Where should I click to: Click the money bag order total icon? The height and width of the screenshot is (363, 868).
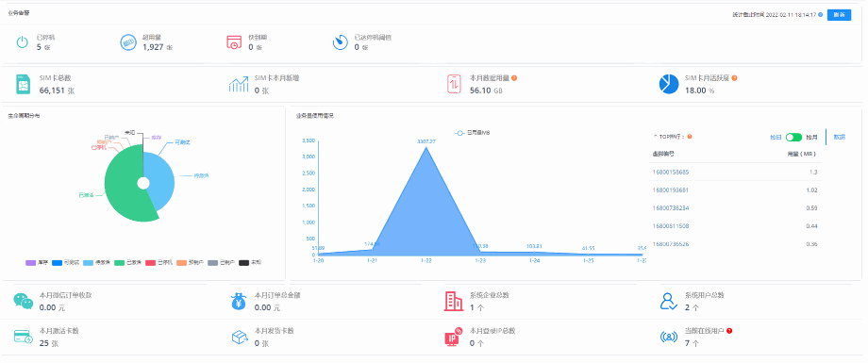click(239, 301)
